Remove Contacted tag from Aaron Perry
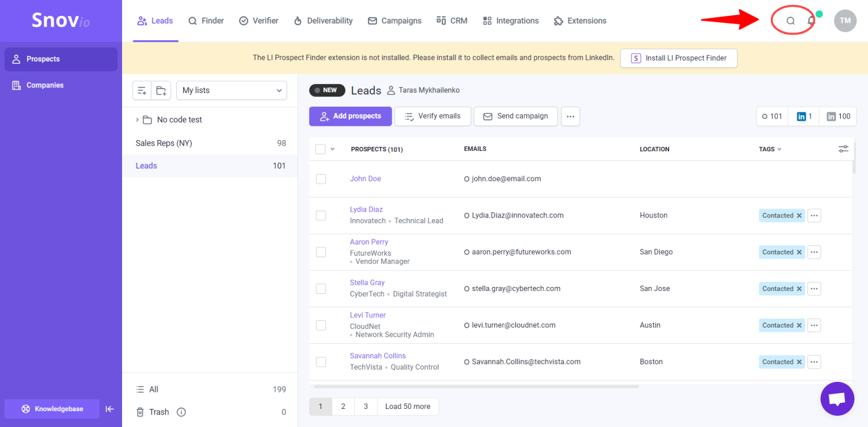 point(799,252)
